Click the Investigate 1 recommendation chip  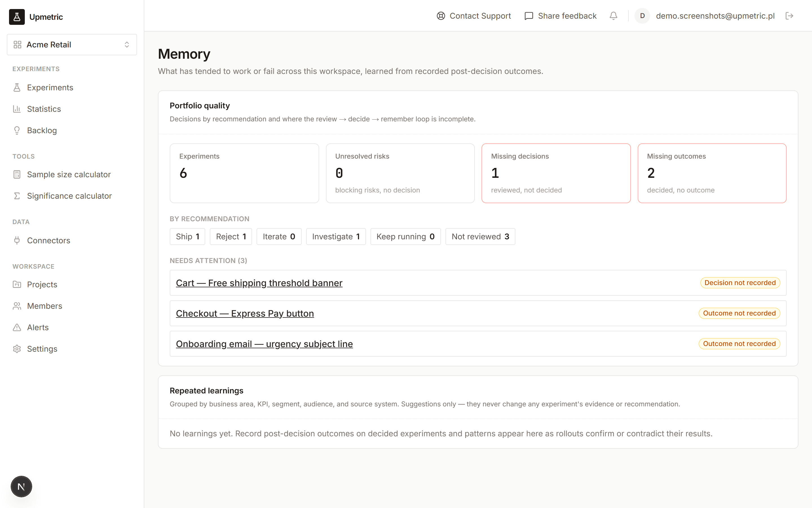[336, 237]
